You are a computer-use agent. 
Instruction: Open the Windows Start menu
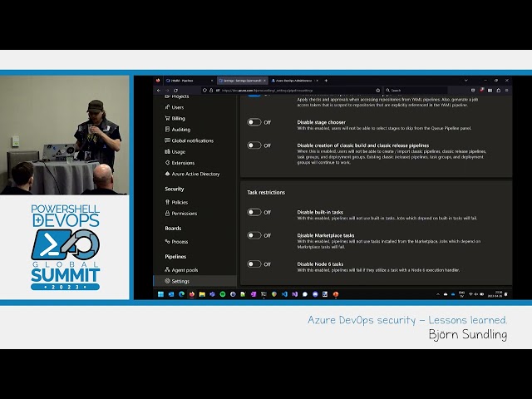click(160, 294)
